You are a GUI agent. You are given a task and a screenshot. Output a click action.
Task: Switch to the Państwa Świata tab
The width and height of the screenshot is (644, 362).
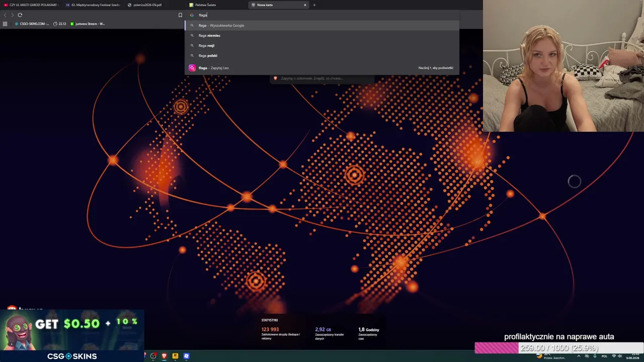coord(216,5)
